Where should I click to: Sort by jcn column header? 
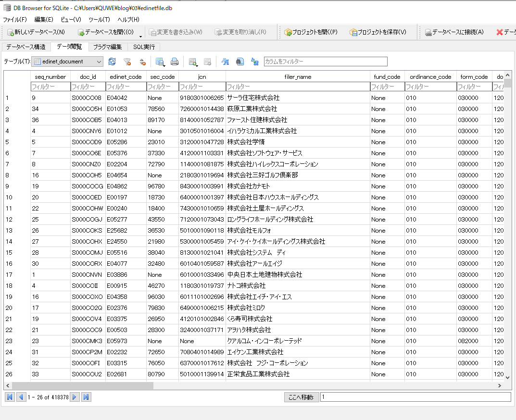(x=202, y=76)
